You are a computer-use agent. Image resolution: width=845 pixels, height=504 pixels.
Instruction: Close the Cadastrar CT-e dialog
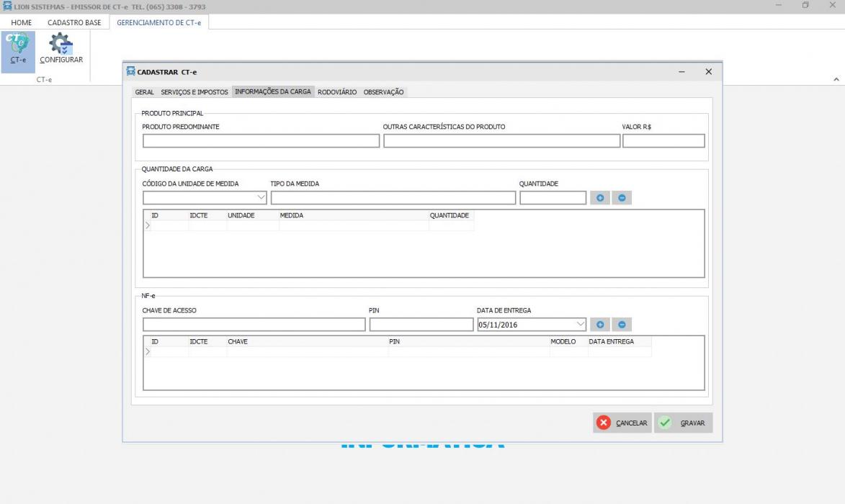point(709,71)
